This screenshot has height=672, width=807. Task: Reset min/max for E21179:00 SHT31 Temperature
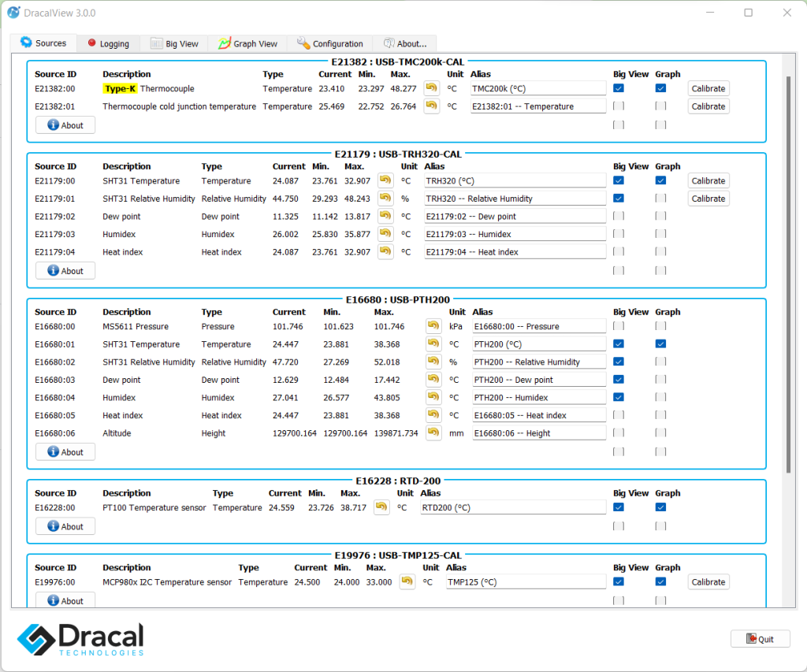tap(385, 180)
